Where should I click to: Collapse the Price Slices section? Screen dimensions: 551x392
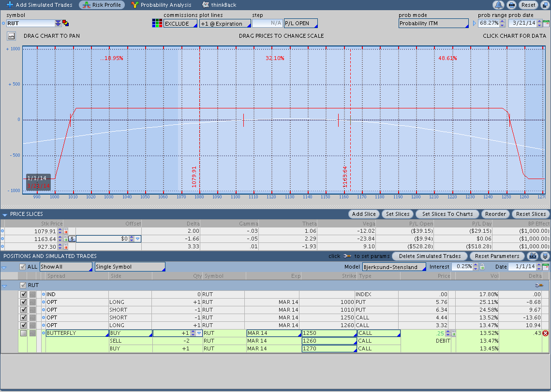point(4,214)
